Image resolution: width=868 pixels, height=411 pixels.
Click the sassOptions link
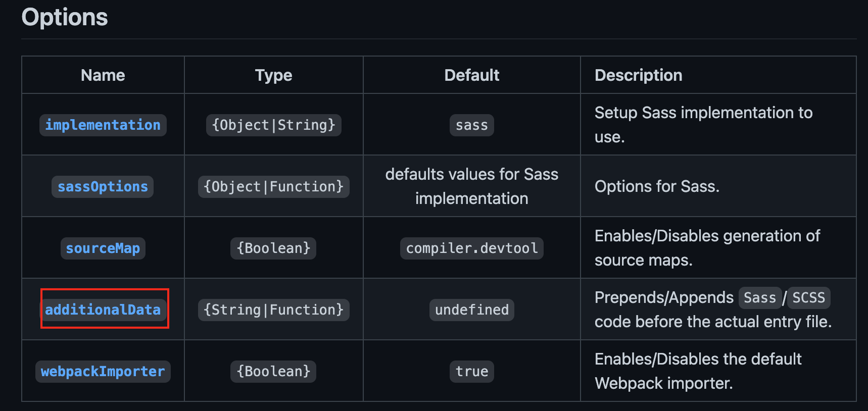click(x=103, y=187)
